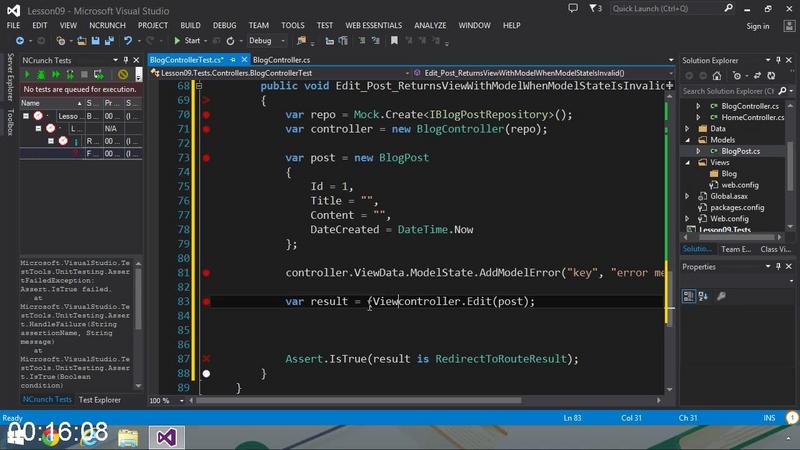
Task: Open the Start button dropdown arrow
Action: point(206,41)
